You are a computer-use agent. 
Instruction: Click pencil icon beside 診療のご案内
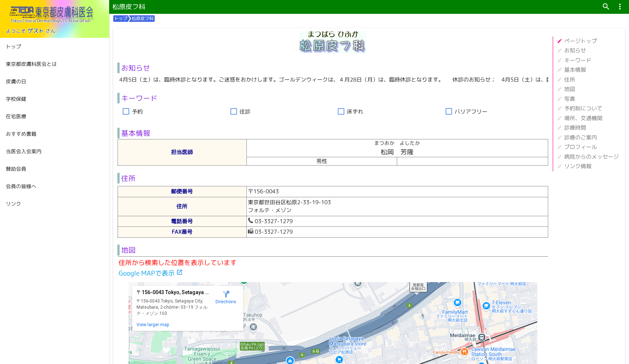tap(559, 137)
